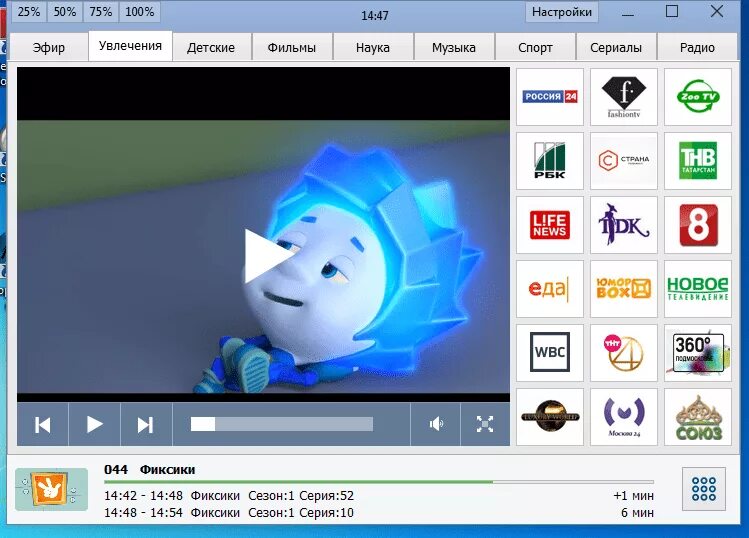Switch to the Союз channel
This screenshot has height=538, width=749.
pos(698,417)
